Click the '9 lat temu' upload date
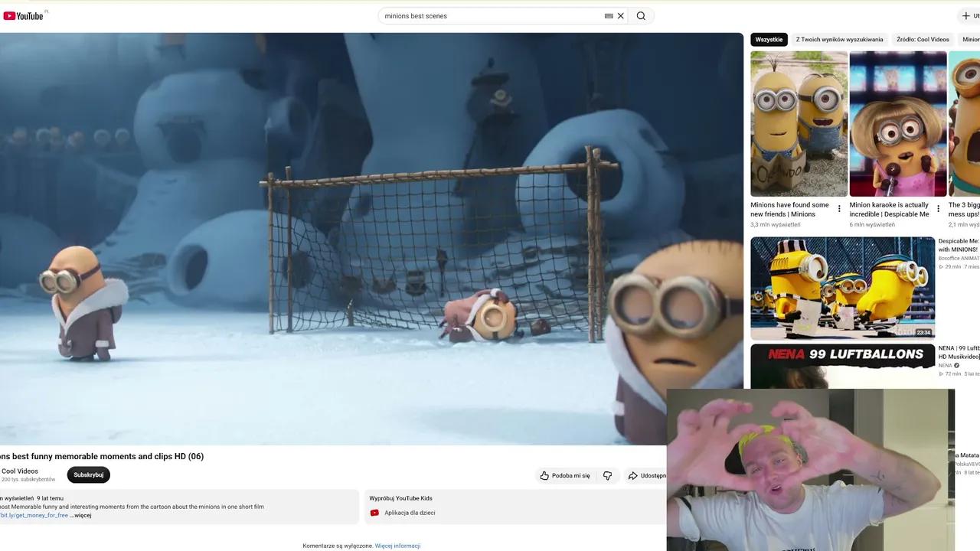Screen dimensions: 980x551 coord(50,498)
